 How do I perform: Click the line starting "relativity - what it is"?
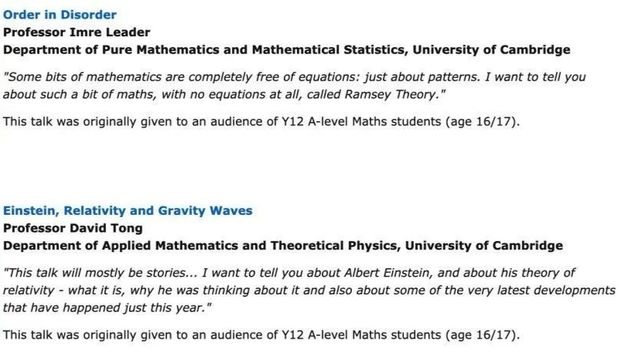pyautogui.click(x=309, y=291)
